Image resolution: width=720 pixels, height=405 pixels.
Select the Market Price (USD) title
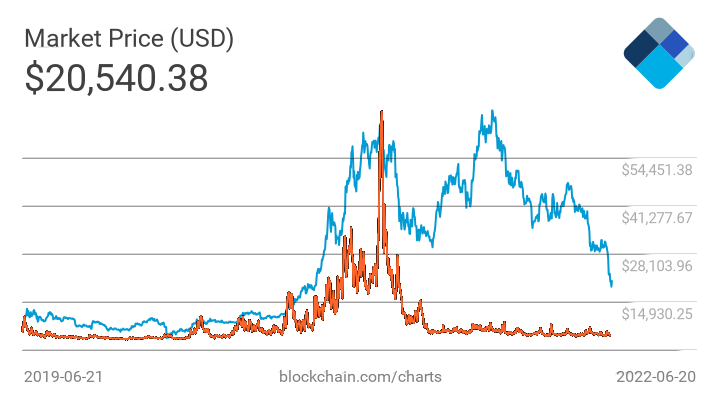point(129,39)
